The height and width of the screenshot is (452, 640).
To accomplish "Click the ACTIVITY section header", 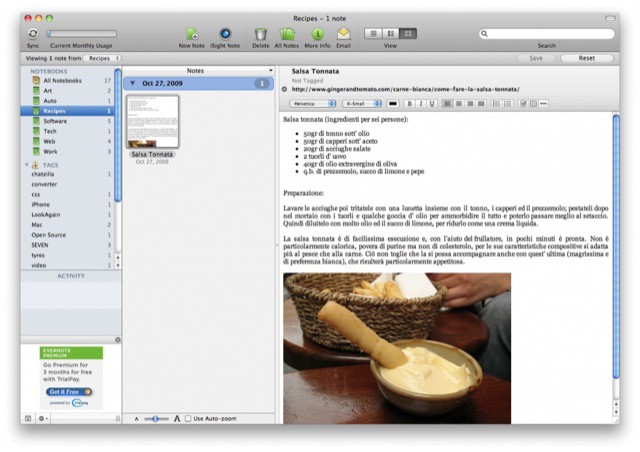I will click(71, 276).
